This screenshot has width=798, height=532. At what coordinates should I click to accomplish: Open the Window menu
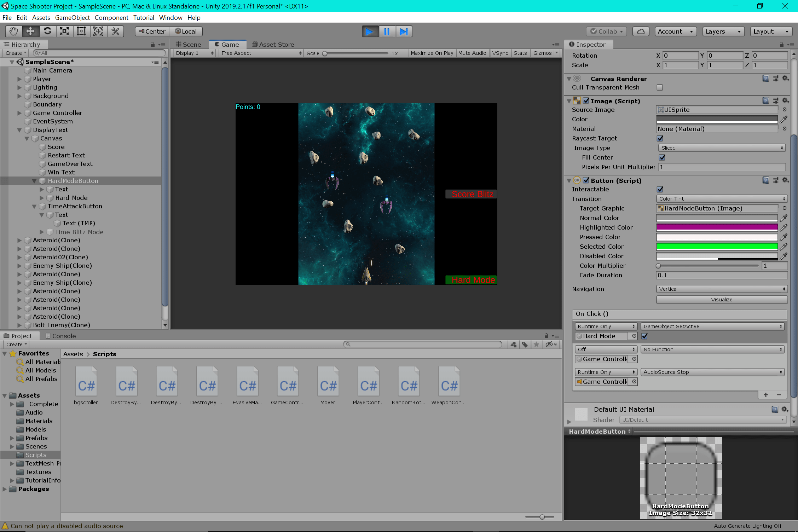(170, 18)
